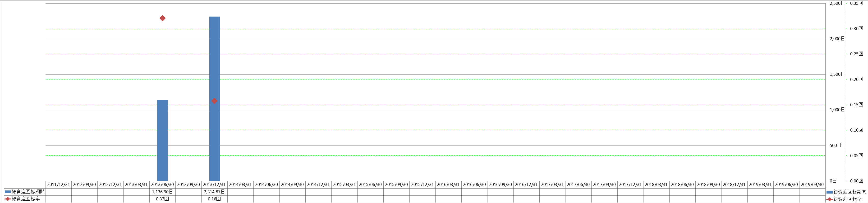Click the 2019/06/30 date label
868x203 pixels.
click(786, 185)
